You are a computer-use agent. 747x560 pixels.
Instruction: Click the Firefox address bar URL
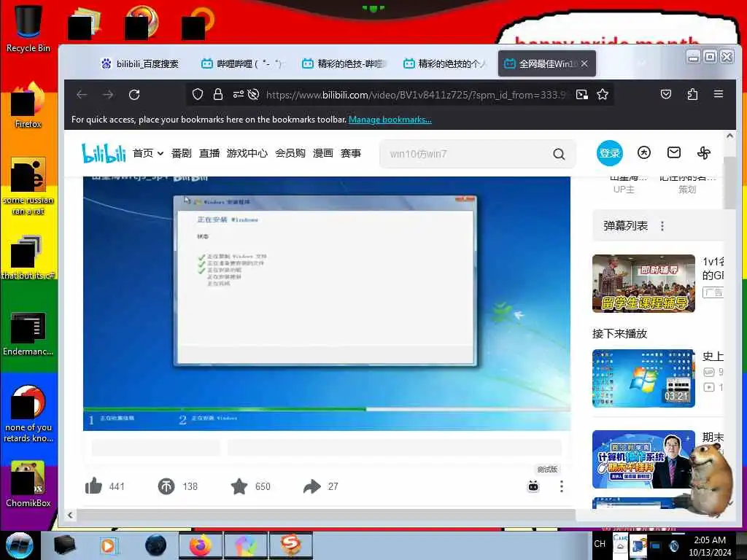(x=415, y=95)
